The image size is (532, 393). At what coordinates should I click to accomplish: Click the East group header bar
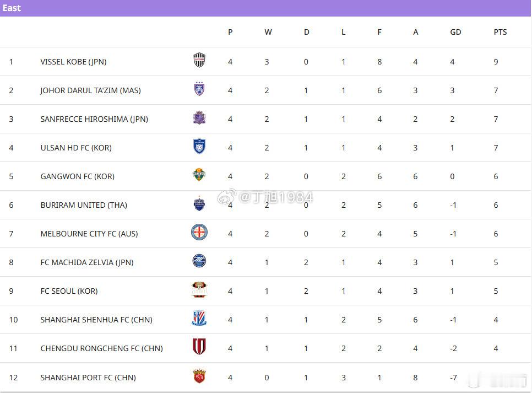pos(265,8)
